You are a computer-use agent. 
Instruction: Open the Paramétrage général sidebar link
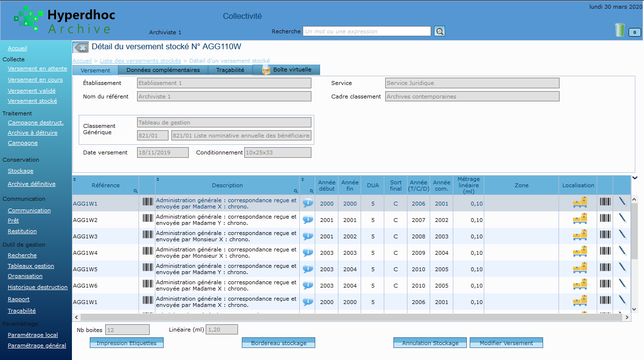tap(37, 346)
